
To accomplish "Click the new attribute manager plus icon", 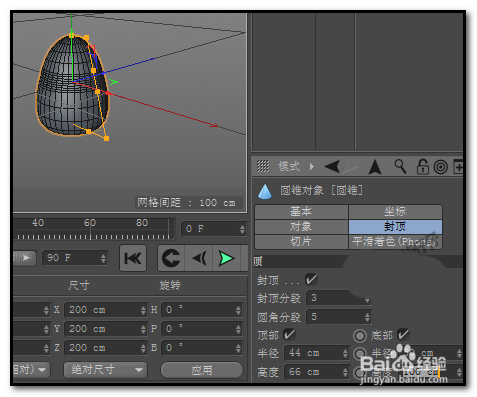I will 458,167.
